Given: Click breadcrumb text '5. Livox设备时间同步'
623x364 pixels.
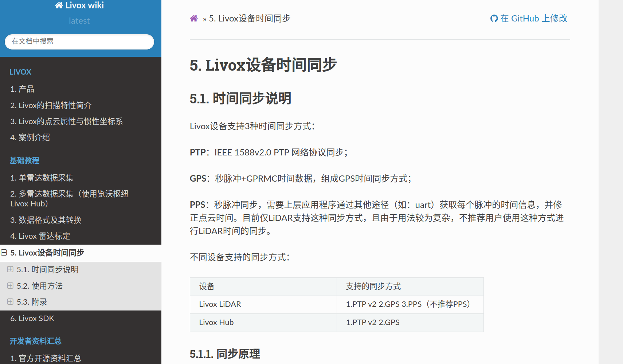Looking at the screenshot, I should pyautogui.click(x=250, y=19).
